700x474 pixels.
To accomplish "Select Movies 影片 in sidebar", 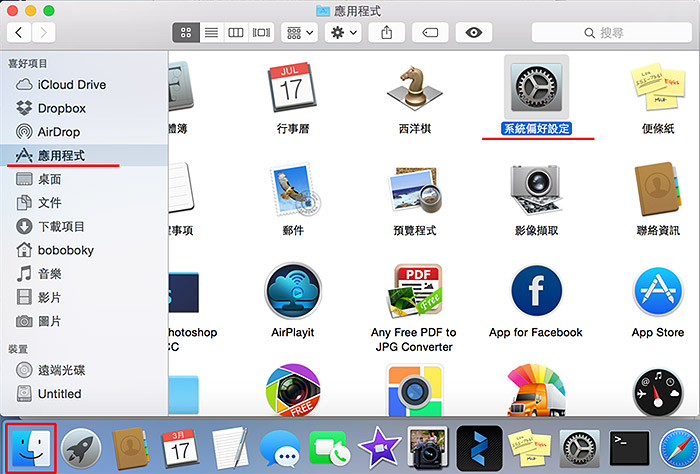I will click(84, 297).
